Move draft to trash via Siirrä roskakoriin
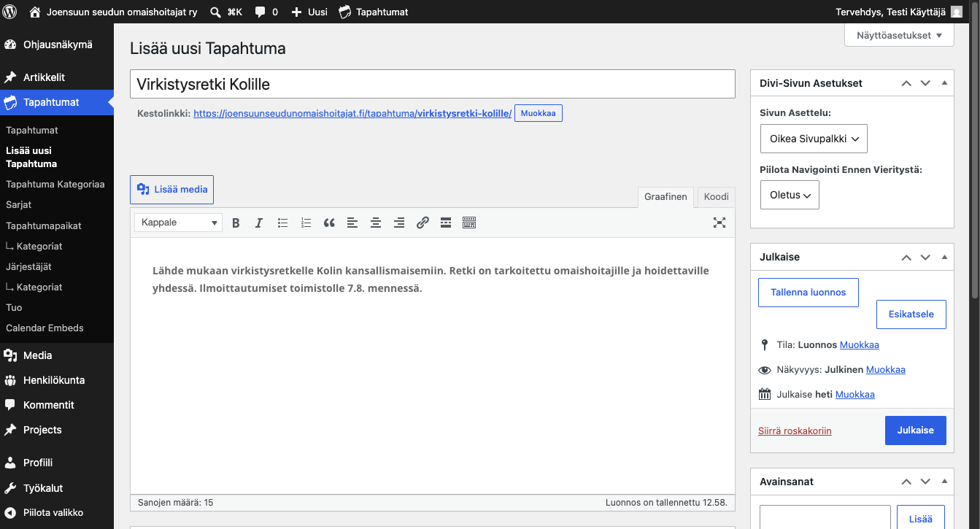The height and width of the screenshot is (529, 980). coord(795,430)
